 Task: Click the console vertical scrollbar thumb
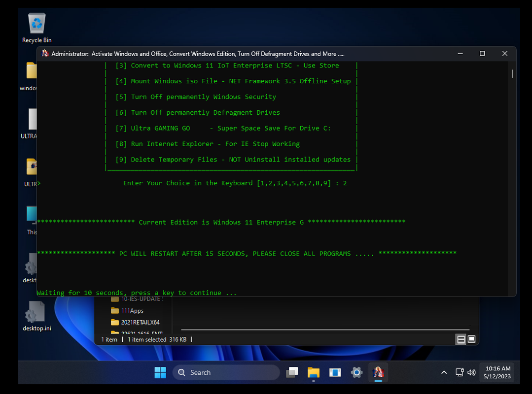point(512,73)
